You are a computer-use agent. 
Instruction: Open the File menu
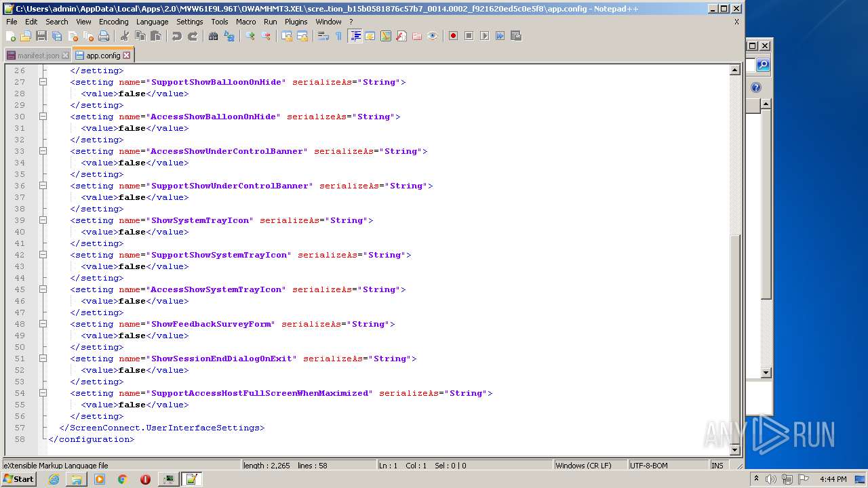(x=12, y=22)
